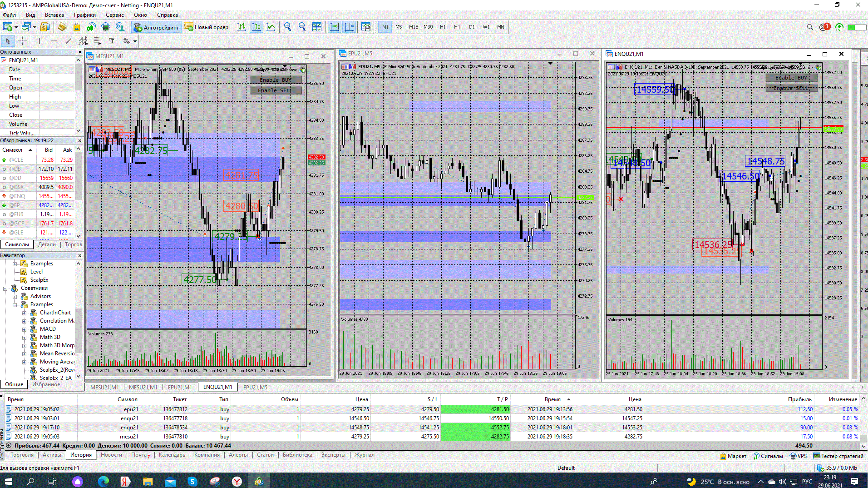
Task: Switch chart to bar chart view icon
Action: point(242,27)
